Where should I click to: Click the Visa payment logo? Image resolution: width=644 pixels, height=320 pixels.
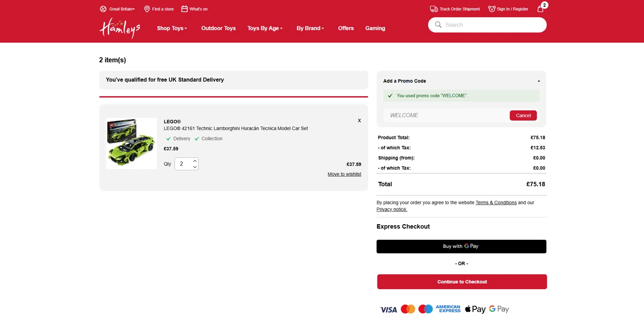point(389,309)
